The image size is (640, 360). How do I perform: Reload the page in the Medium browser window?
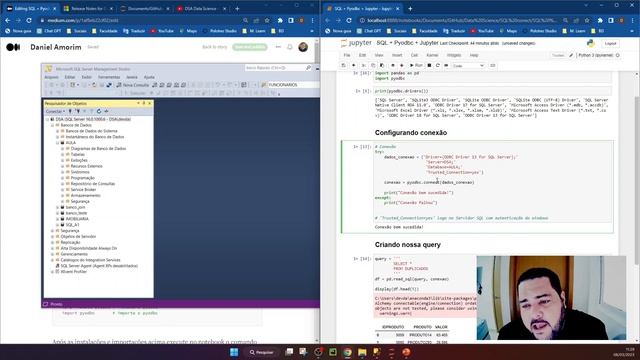29,20
